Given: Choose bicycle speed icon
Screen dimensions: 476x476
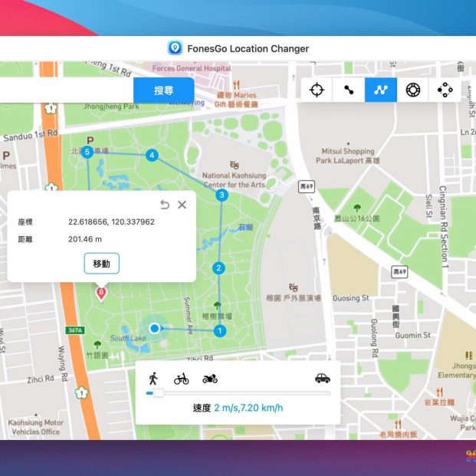Looking at the screenshot, I should point(182,378).
